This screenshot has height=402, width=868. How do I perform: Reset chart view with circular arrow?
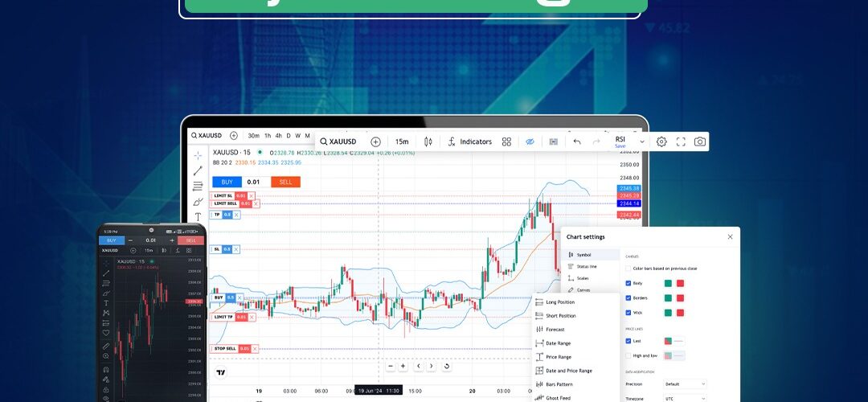click(x=446, y=366)
